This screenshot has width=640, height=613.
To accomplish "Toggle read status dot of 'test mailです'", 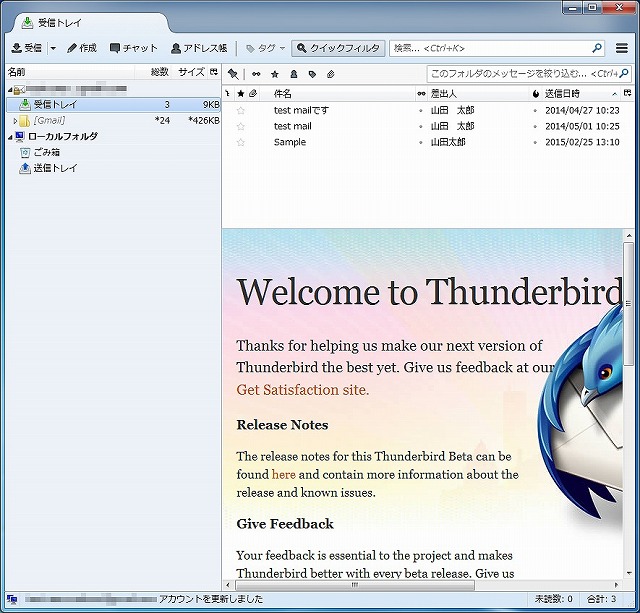I will [421, 110].
